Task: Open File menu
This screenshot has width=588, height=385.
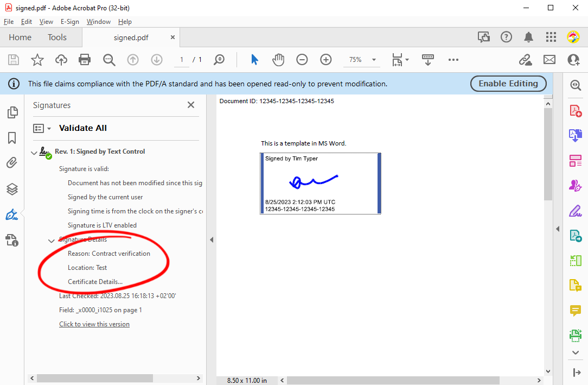Action: [x=9, y=22]
